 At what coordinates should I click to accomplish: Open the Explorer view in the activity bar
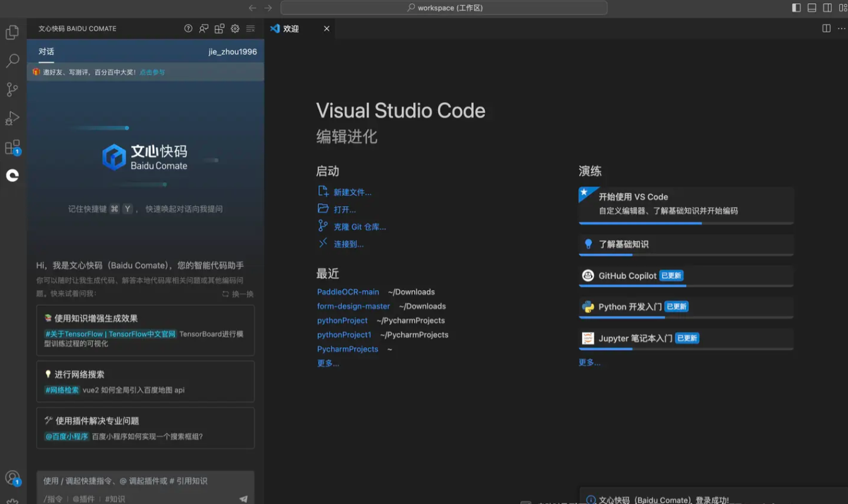(x=13, y=32)
